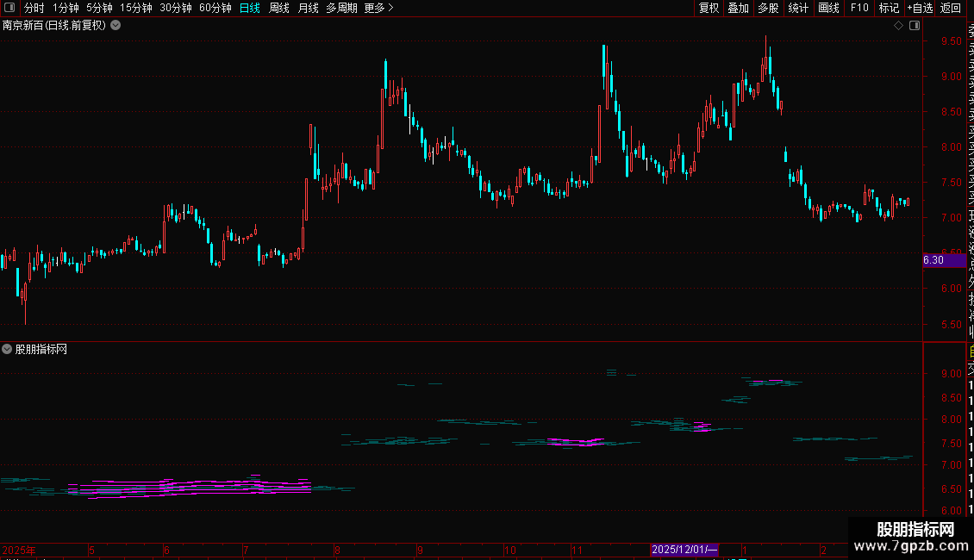974x560 pixels.
Task: Open the 统计 statistics tool
Action: 798,8
